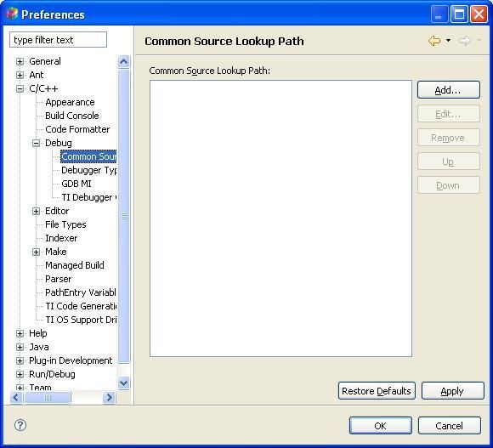This screenshot has height=448, width=493.
Task: Select Managed Build preference page
Action: tap(75, 265)
